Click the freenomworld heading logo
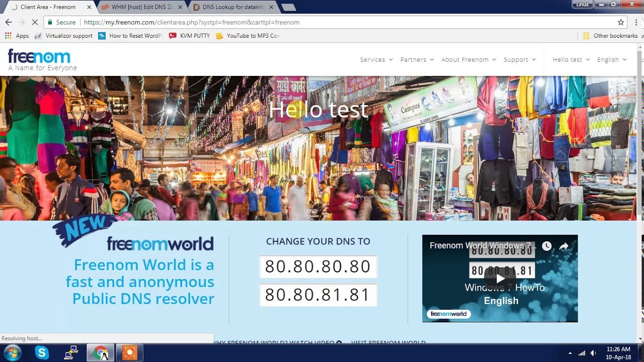This screenshot has height=362, width=644. point(160,244)
